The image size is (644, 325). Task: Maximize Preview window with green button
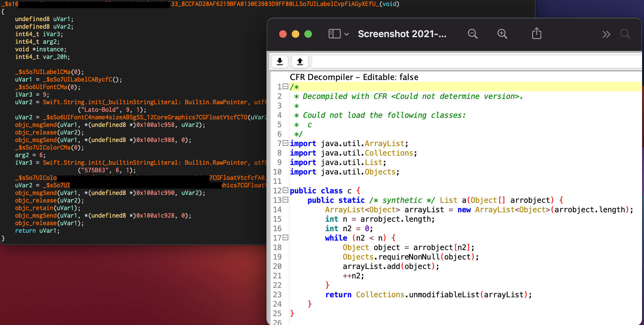(x=308, y=34)
